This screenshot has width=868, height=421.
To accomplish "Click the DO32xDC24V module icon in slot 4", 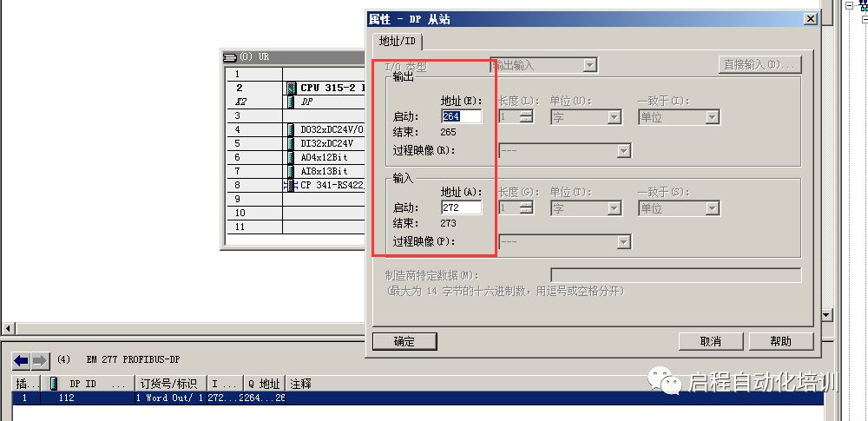I will [291, 129].
